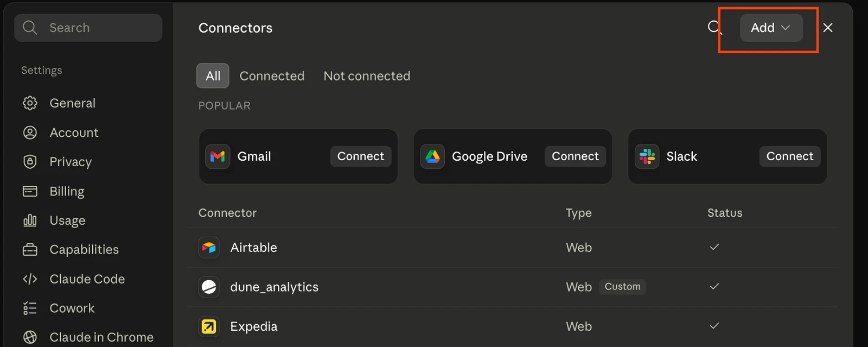The width and height of the screenshot is (868, 347).
Task: Click the Claude Code brackets icon
Action: (x=30, y=279)
